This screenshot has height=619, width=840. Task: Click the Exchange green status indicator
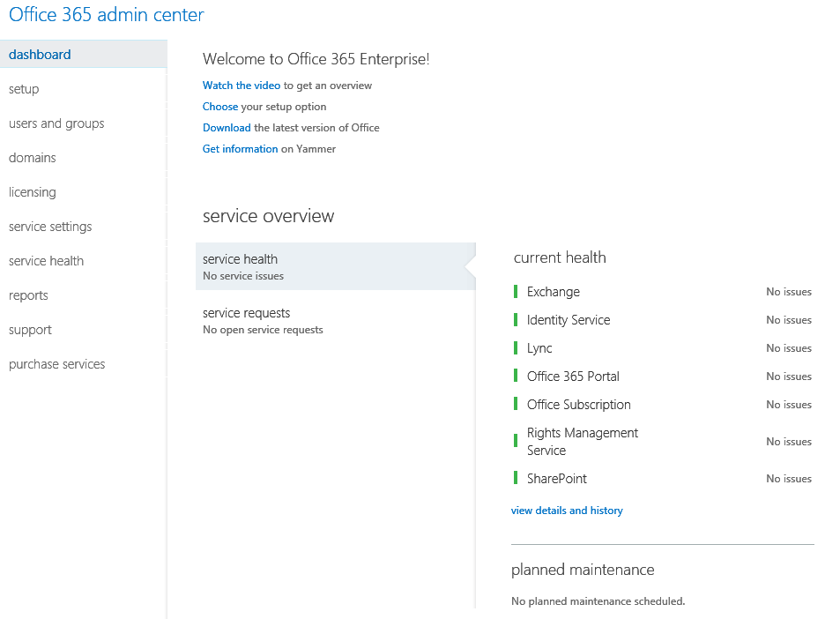(x=516, y=292)
